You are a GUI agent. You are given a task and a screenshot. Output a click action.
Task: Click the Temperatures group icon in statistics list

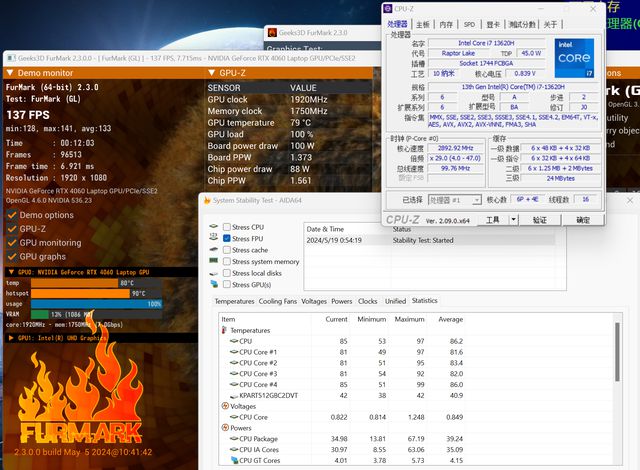[x=225, y=330]
